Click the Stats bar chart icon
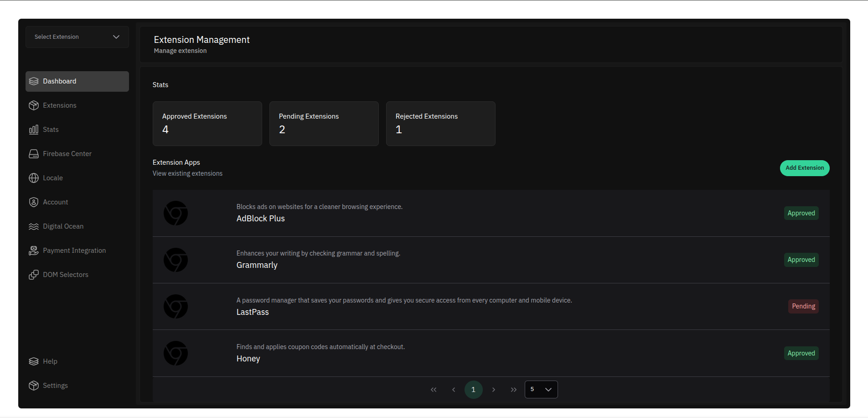This screenshot has height=418, width=868. (34, 130)
